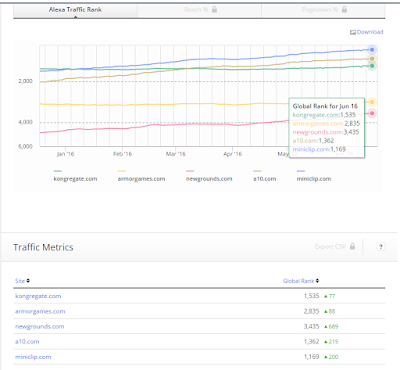Toggle armorgames.com series in chart legend

141,176
